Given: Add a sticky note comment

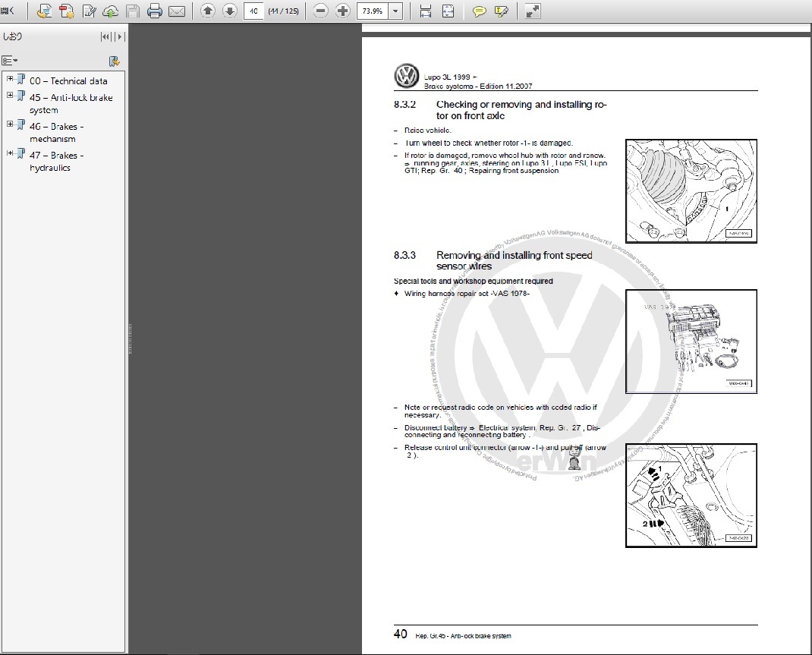Looking at the screenshot, I should click(x=479, y=11).
